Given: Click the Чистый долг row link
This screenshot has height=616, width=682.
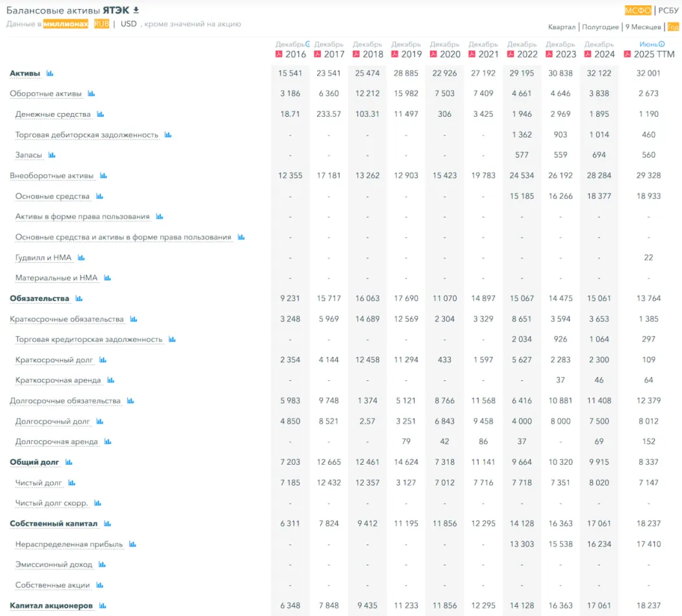Looking at the screenshot, I should pyautogui.click(x=39, y=483).
